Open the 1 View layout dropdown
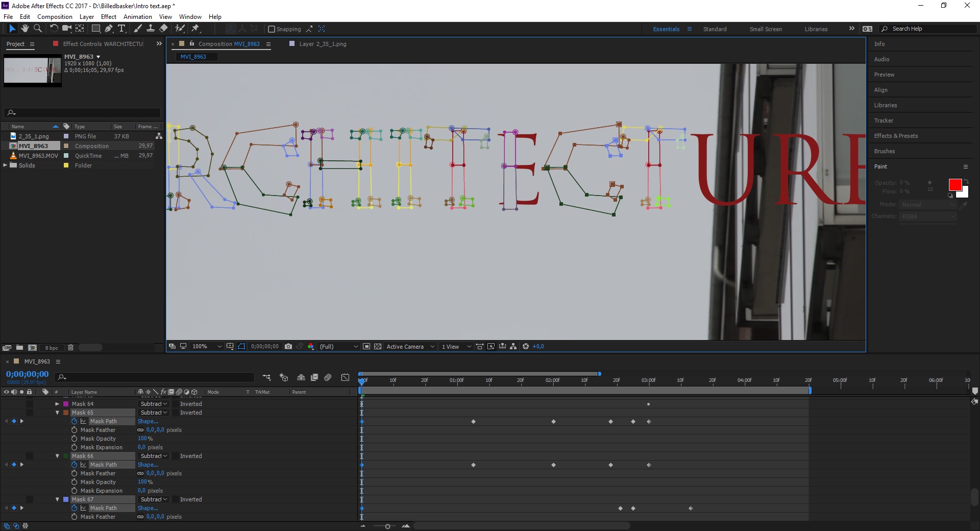Viewport: 980px width, 531px height. pos(456,346)
